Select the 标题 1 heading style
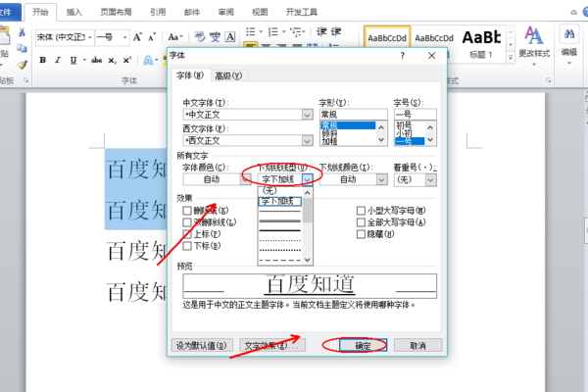 click(x=481, y=45)
